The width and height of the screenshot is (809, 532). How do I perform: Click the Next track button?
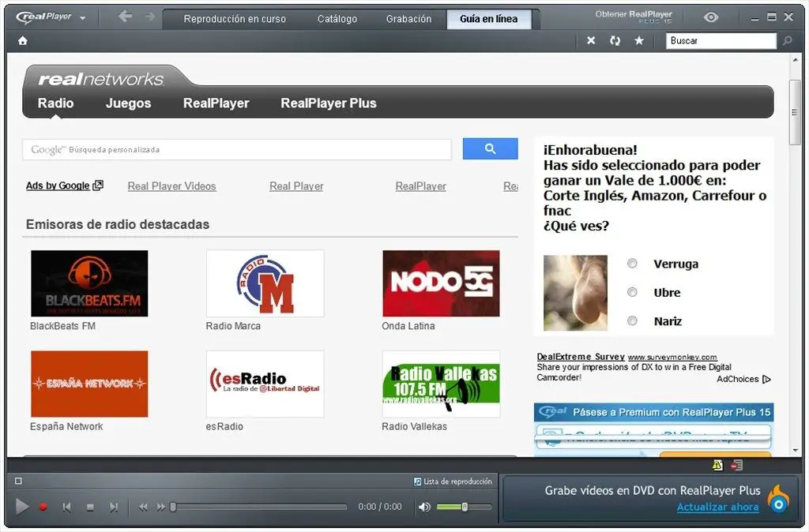[114, 508]
